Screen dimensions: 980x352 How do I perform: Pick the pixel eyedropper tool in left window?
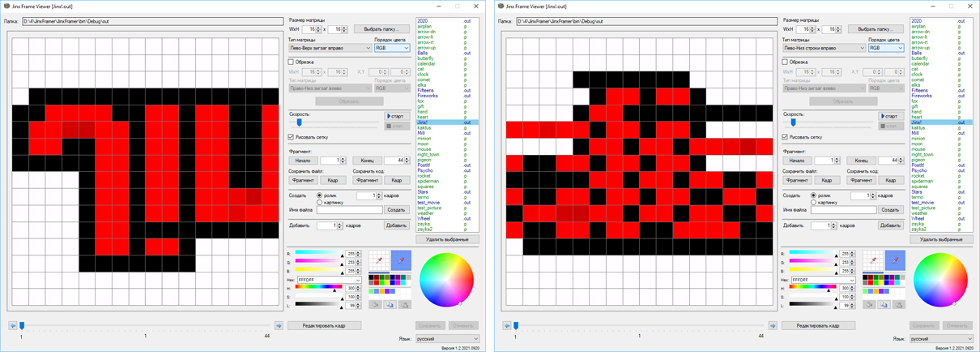pyautogui.click(x=379, y=260)
